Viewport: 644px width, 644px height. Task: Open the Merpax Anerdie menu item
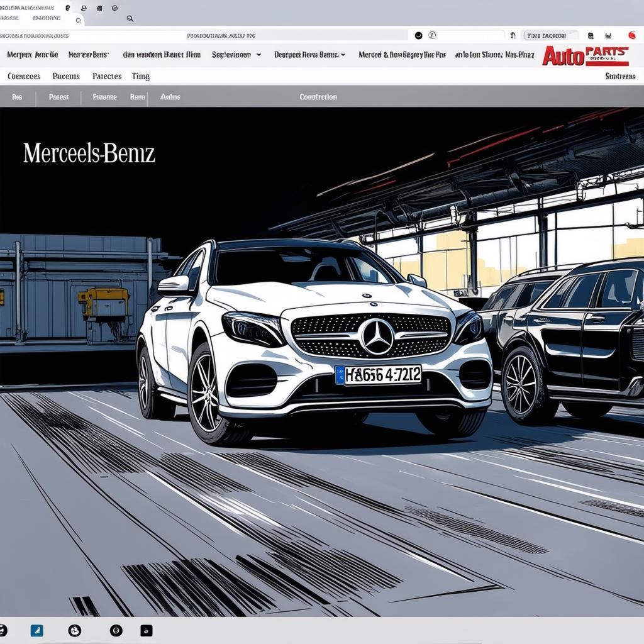pyautogui.click(x=33, y=55)
